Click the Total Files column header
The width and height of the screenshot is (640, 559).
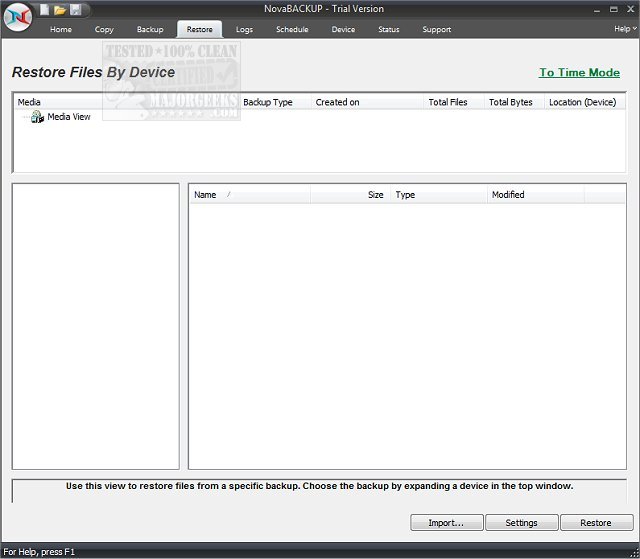click(x=454, y=102)
